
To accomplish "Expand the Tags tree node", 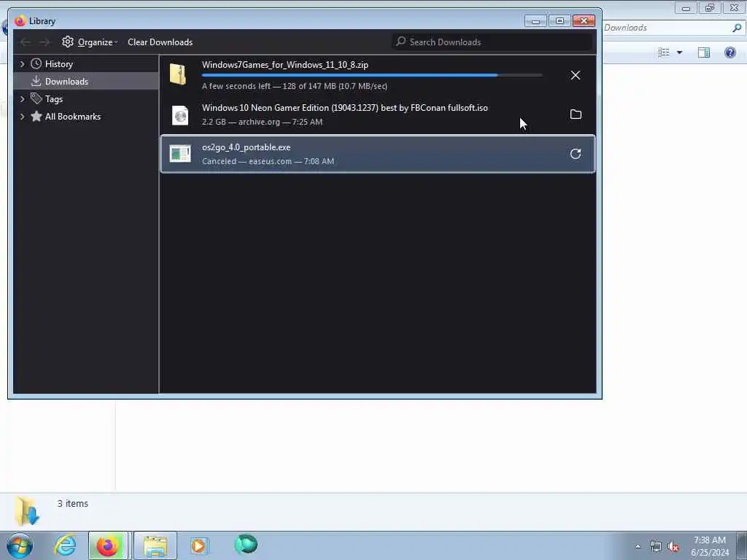I will pos(22,98).
